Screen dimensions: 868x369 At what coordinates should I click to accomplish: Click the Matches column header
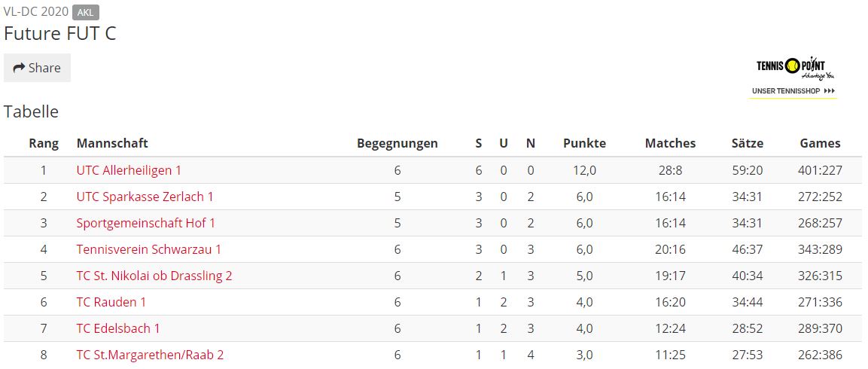pos(670,143)
